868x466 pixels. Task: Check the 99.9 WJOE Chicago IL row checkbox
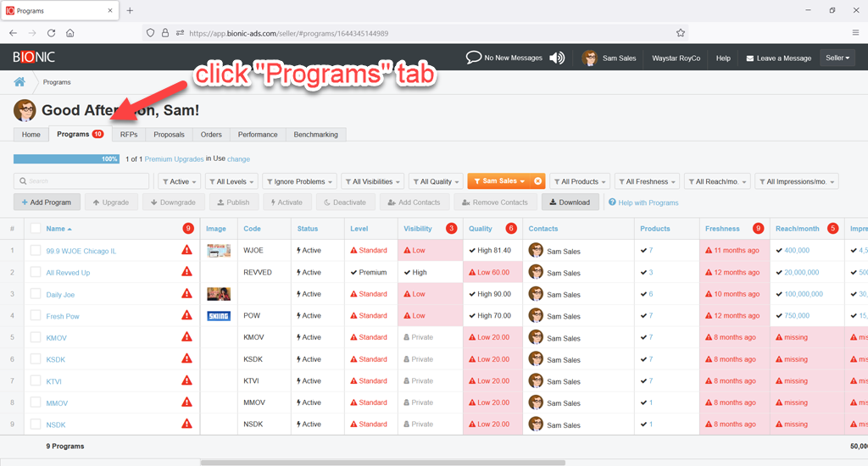point(36,250)
